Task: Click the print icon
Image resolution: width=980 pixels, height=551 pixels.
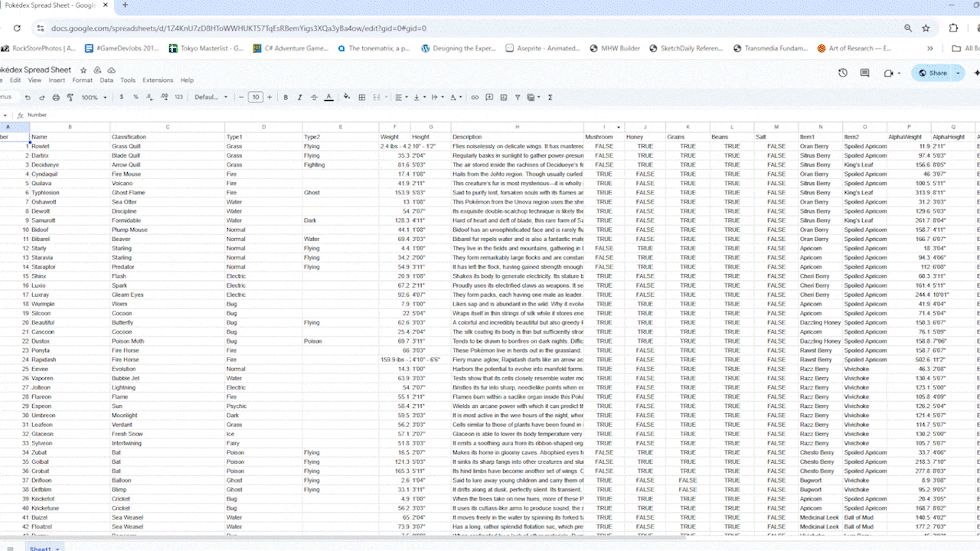Action: pos(56,97)
